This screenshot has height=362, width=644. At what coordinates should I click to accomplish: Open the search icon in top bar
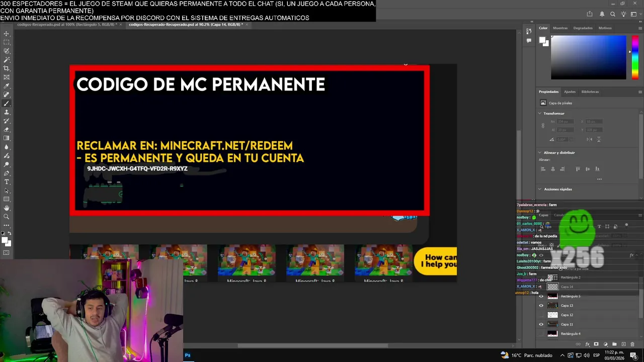[x=612, y=14]
